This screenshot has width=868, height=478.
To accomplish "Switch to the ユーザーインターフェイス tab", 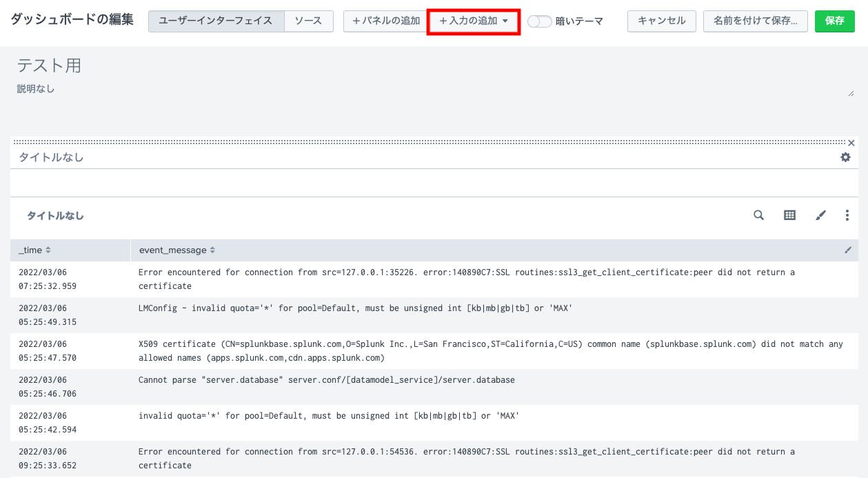I will pyautogui.click(x=216, y=21).
